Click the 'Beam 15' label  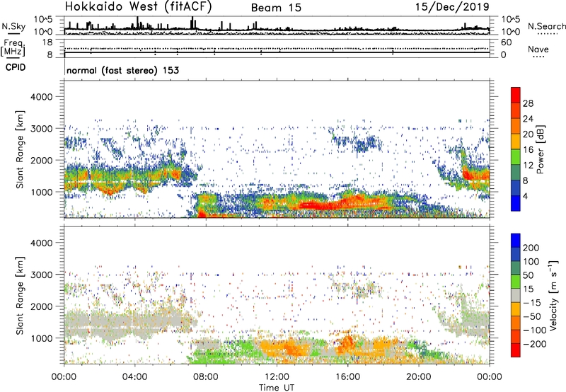[276, 8]
